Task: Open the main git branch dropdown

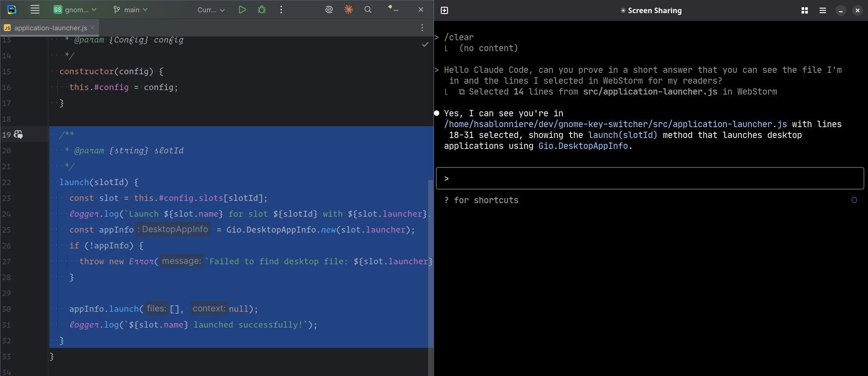Action: (131, 10)
